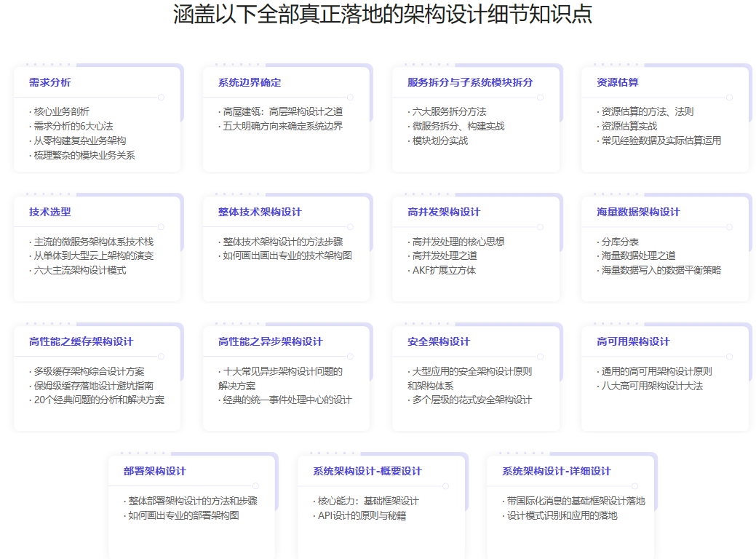Select the 系统边界确定 card heading

250,82
